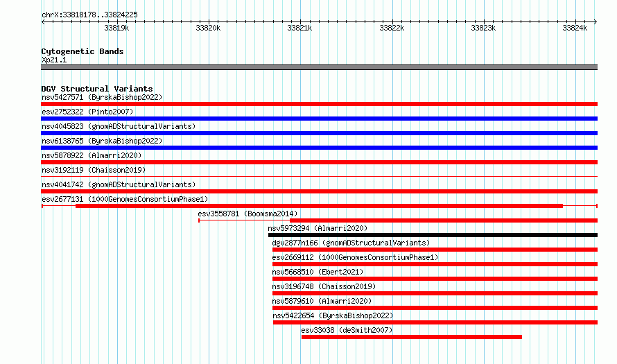The width and height of the screenshot is (617, 364).
Task: Click red bar under nsv5878922 label
Action: point(319,162)
